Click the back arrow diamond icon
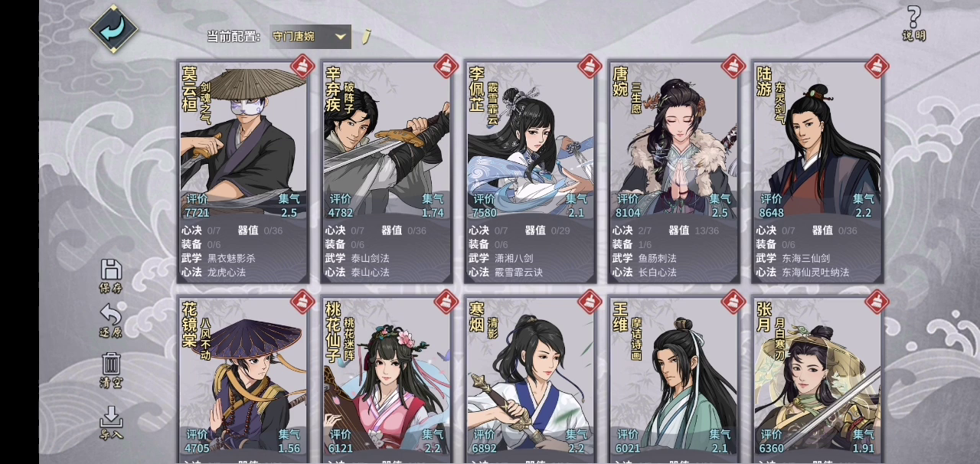The image size is (980, 464). [x=114, y=29]
